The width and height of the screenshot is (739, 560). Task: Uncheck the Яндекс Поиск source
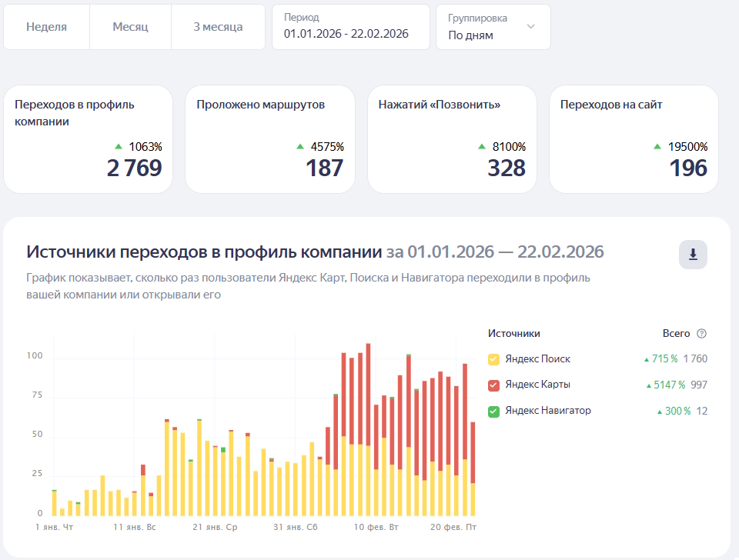click(x=493, y=359)
